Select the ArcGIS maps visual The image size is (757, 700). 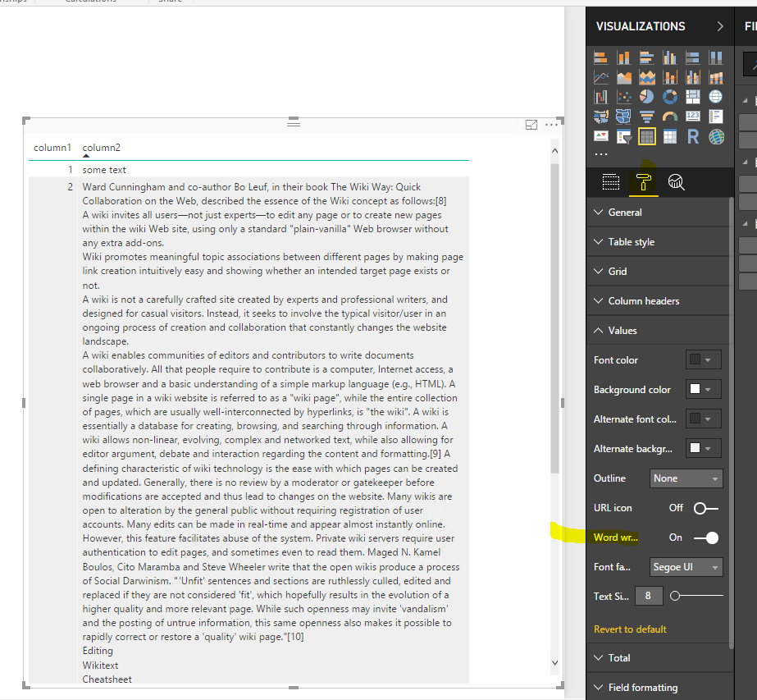click(716, 137)
